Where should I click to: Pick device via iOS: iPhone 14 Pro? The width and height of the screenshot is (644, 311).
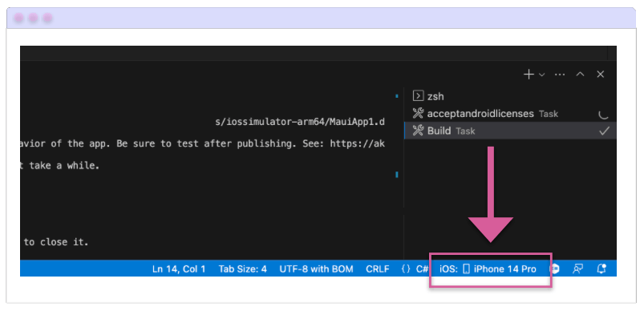[x=488, y=269]
